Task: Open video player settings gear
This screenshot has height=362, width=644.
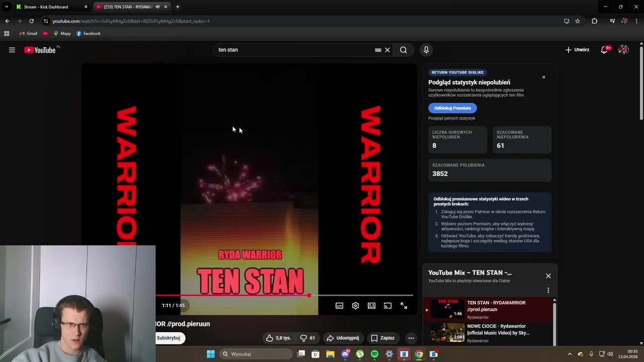Action: [356, 306]
